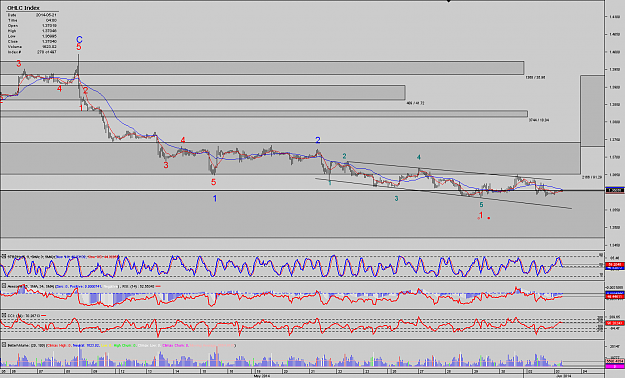Click the Close value in OHLC Index
This screenshot has width=625, height=378.
49,41
